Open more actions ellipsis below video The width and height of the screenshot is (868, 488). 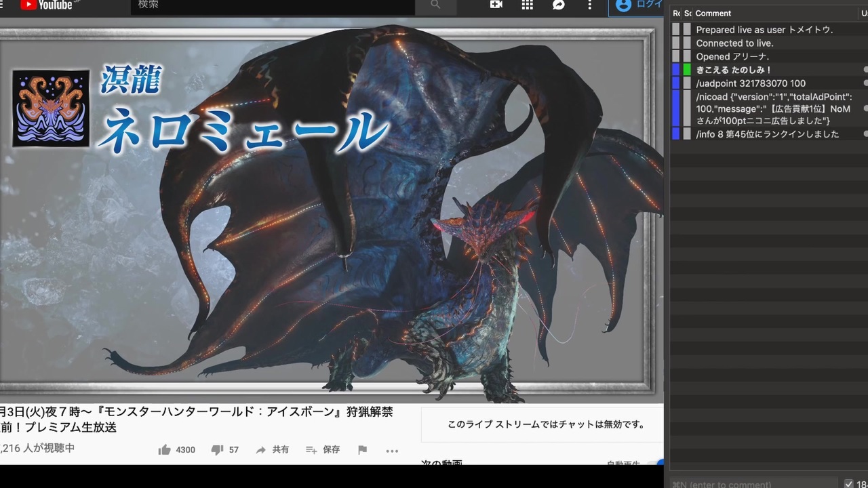(x=392, y=450)
